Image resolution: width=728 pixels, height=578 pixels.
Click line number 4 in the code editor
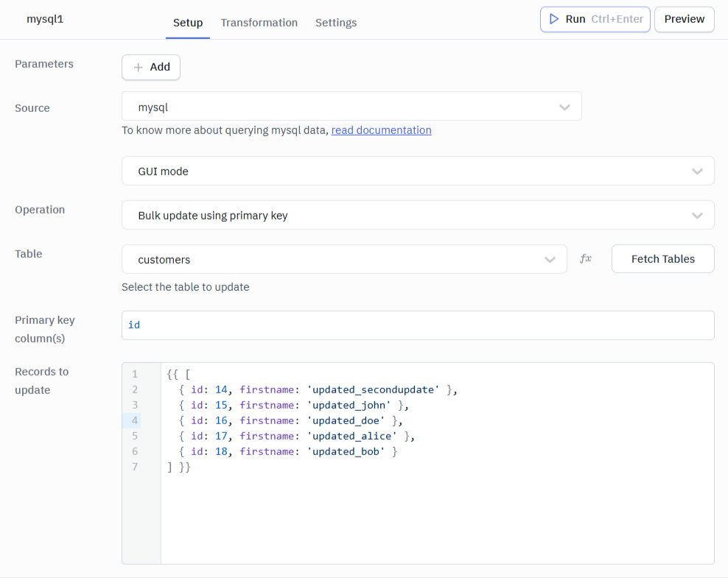coord(134,420)
